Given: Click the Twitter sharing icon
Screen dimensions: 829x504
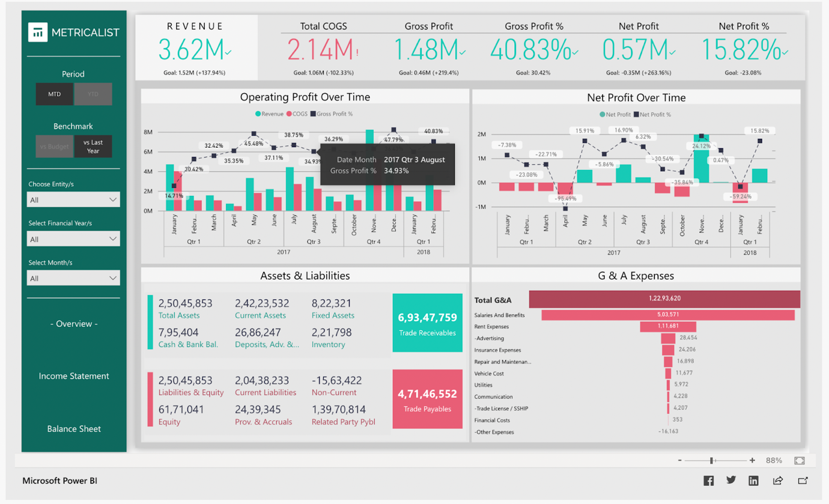Looking at the screenshot, I should (x=731, y=481).
